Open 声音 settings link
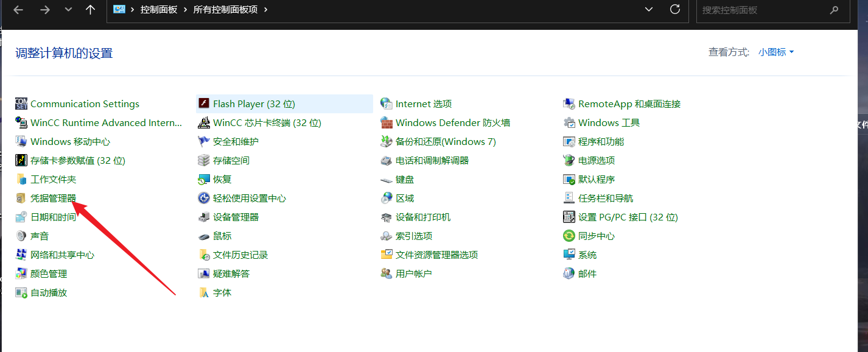This screenshot has width=868, height=352. point(40,236)
